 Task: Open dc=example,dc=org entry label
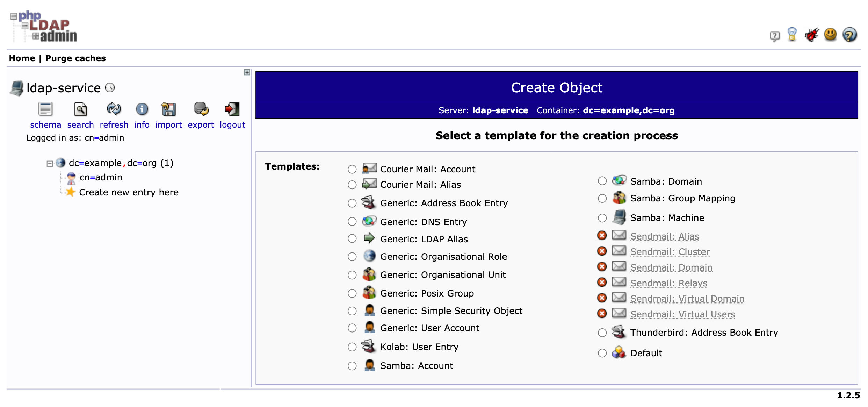coord(121,163)
